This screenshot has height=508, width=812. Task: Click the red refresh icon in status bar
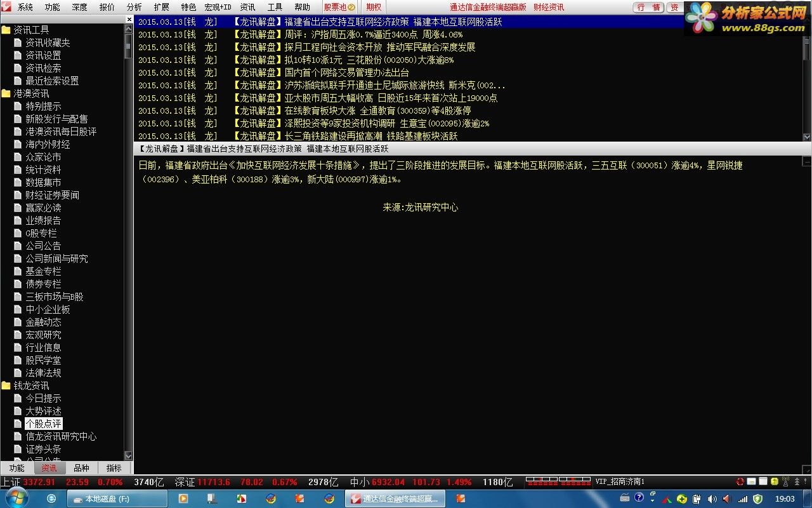[740, 481]
